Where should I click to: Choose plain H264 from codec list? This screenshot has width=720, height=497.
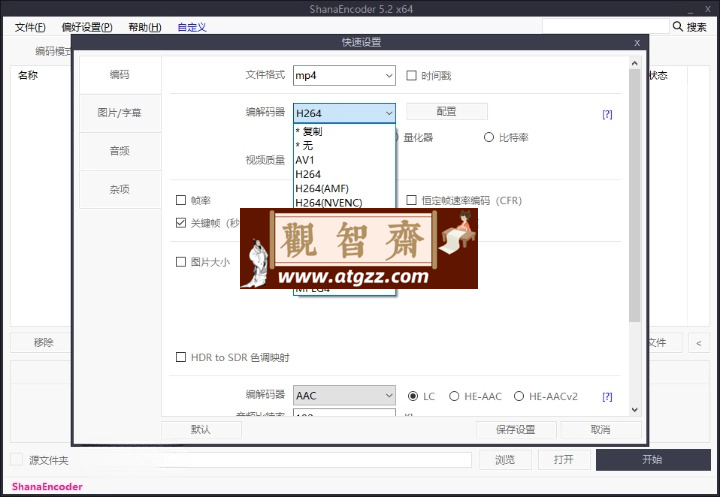[x=344, y=174]
